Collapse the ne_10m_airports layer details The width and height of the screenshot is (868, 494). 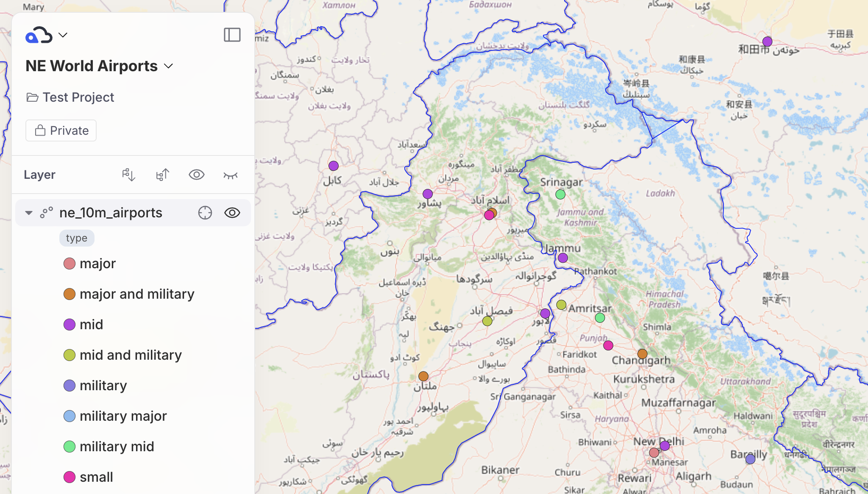tap(28, 213)
